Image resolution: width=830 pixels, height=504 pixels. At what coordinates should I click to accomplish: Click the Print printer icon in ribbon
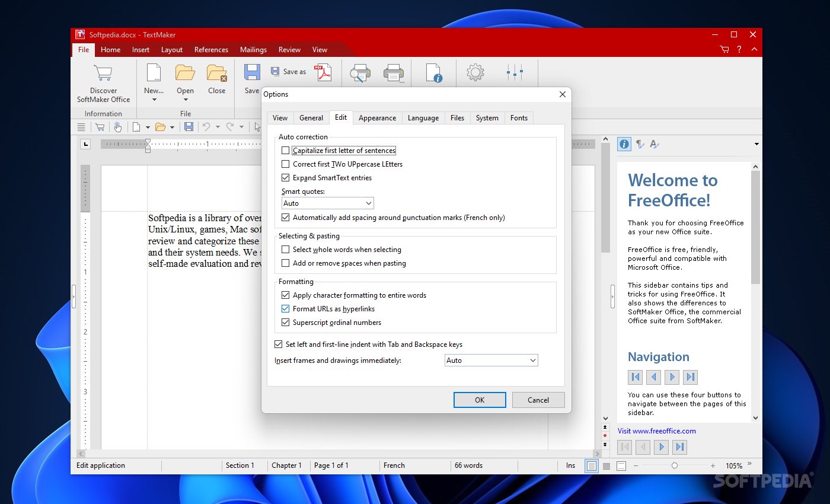tap(394, 73)
